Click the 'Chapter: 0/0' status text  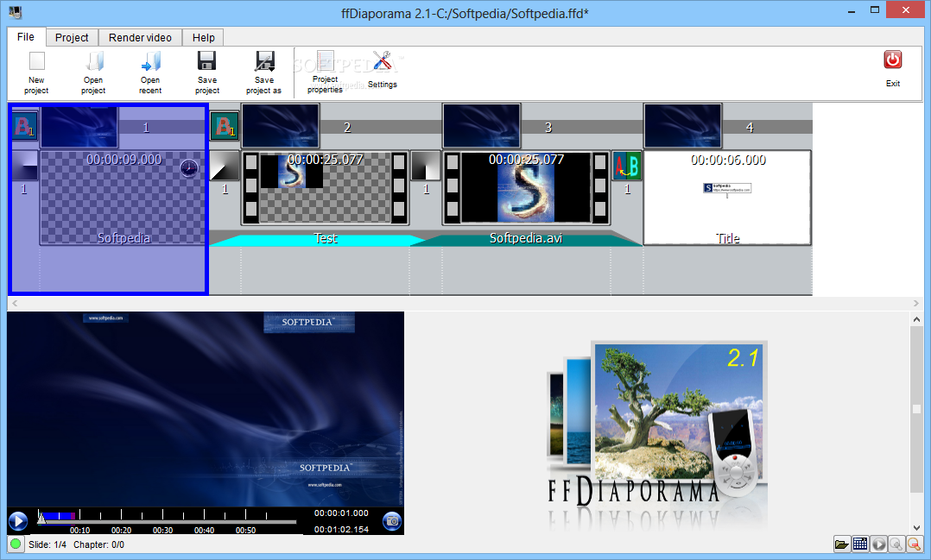tap(98, 544)
